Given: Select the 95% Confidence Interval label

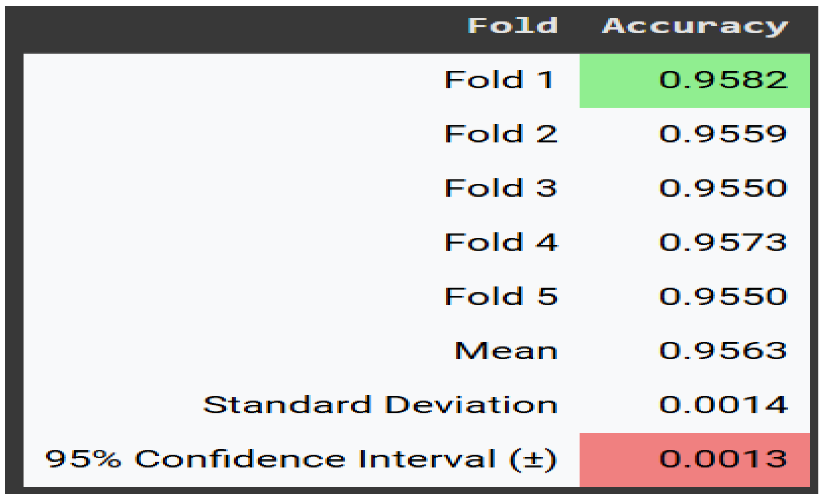Looking at the screenshot, I should tap(300, 459).
